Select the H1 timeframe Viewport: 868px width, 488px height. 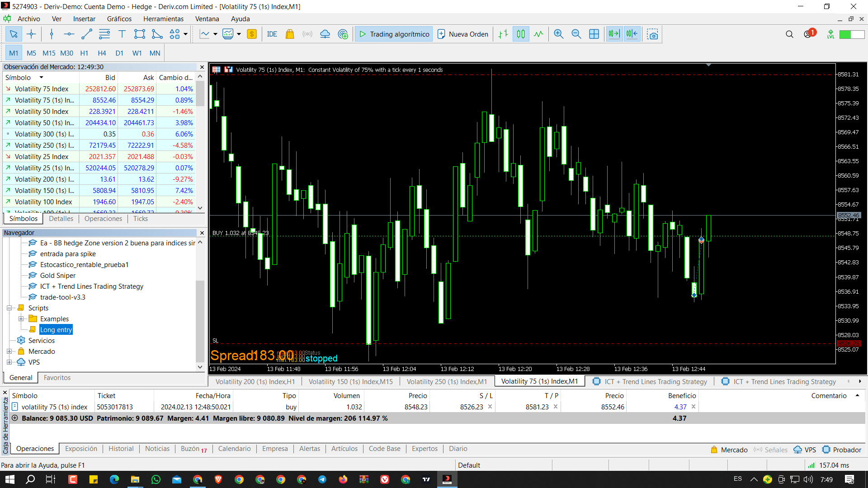[84, 53]
